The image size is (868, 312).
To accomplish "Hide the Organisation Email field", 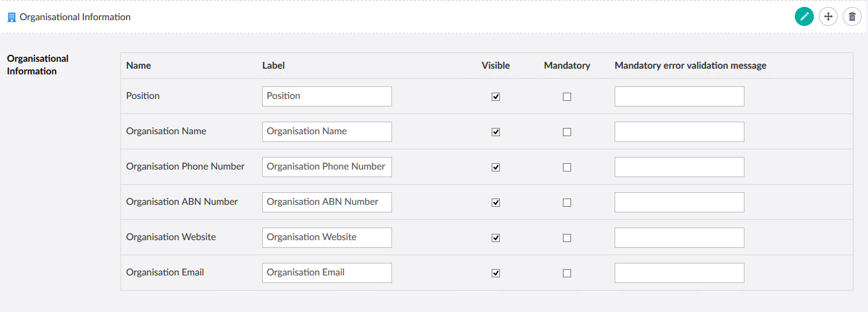I will click(495, 273).
